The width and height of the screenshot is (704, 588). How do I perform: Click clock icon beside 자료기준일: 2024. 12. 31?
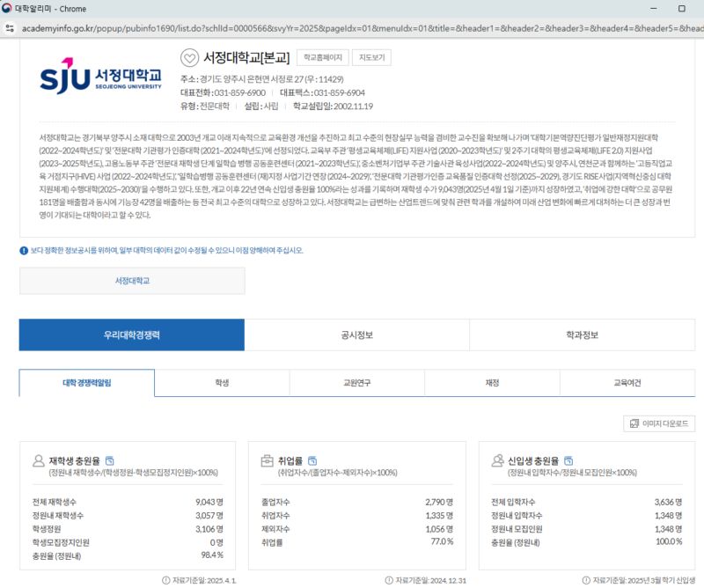[389, 580]
